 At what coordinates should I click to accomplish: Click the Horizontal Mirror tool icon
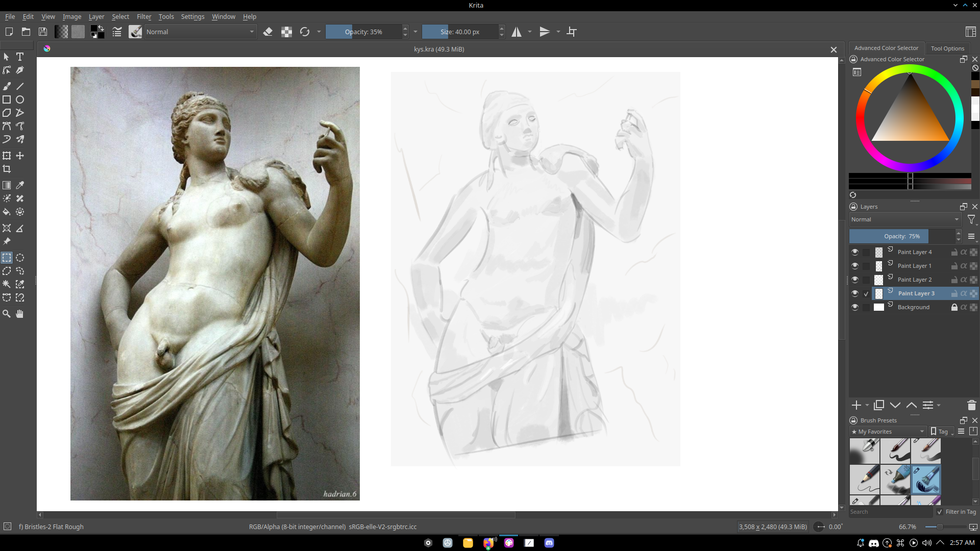click(x=517, y=32)
